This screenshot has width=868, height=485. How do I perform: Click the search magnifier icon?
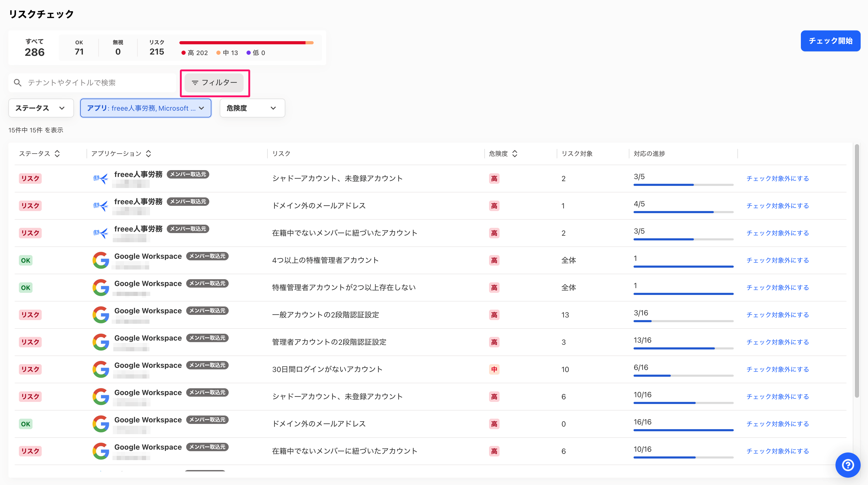coord(18,83)
